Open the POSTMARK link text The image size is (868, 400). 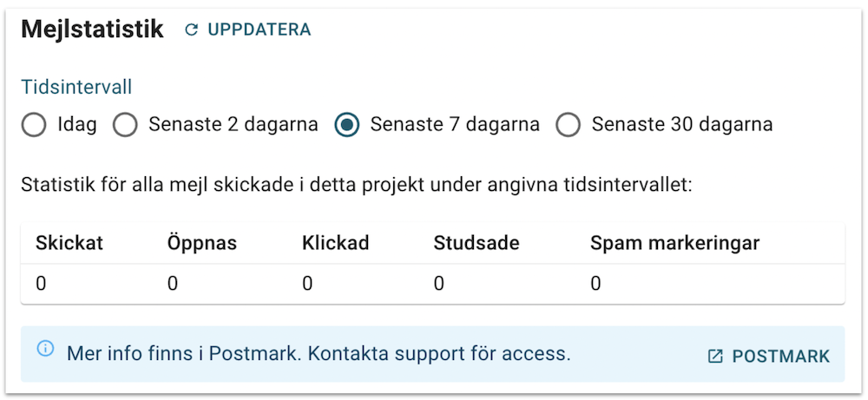781,357
